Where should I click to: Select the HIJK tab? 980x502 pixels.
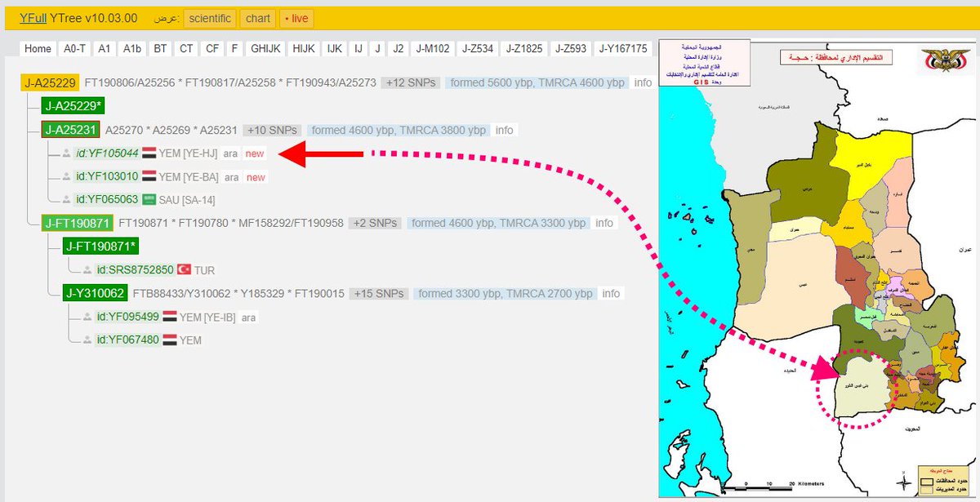click(304, 49)
